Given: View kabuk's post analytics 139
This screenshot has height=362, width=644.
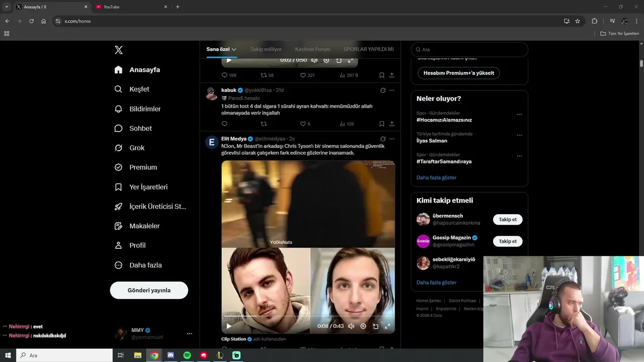Looking at the screenshot, I should click(x=347, y=124).
